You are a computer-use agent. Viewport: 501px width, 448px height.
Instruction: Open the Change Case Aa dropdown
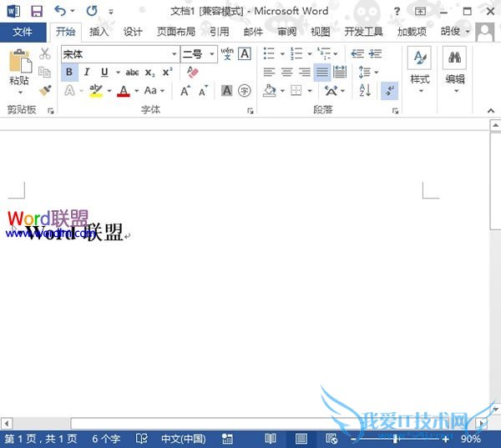tap(154, 91)
